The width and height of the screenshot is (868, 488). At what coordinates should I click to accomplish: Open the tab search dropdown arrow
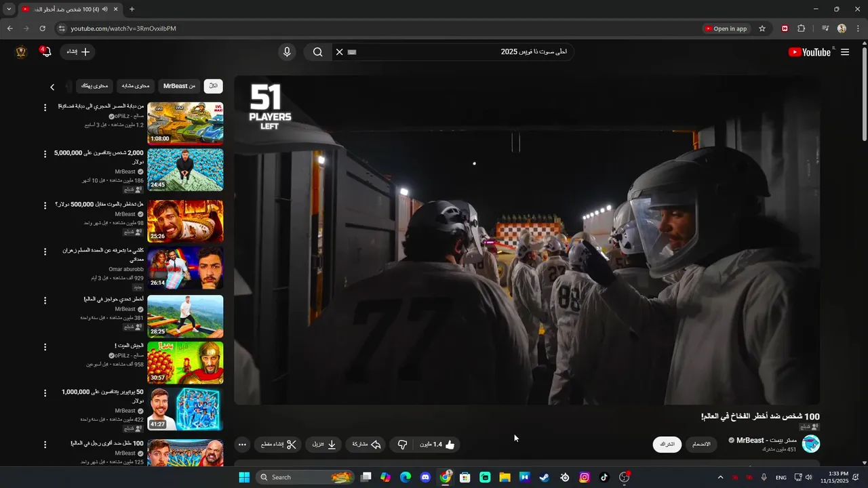8,9
